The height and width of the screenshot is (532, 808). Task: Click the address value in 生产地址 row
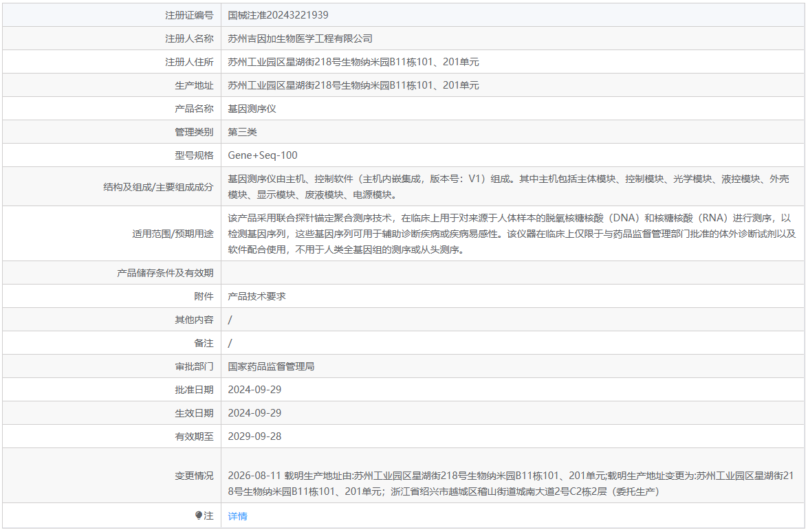click(353, 85)
